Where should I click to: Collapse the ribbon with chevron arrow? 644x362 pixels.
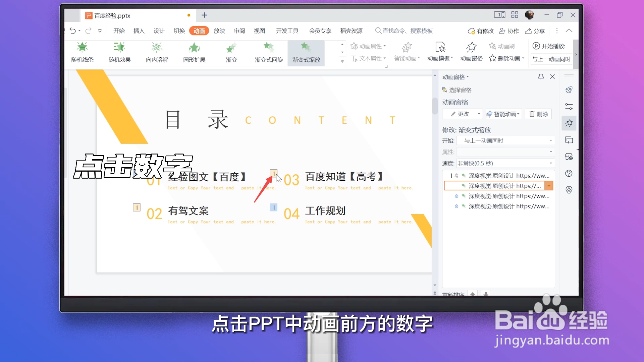click(569, 31)
